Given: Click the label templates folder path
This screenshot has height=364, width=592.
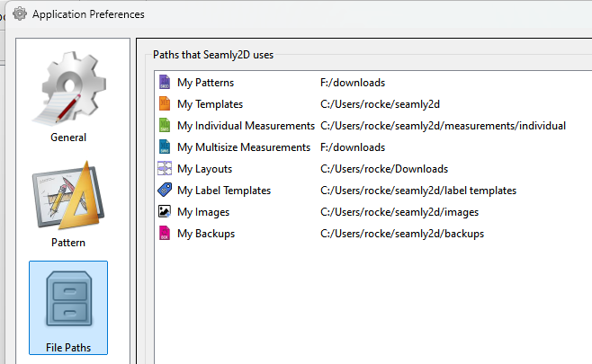Looking at the screenshot, I should [x=417, y=191].
